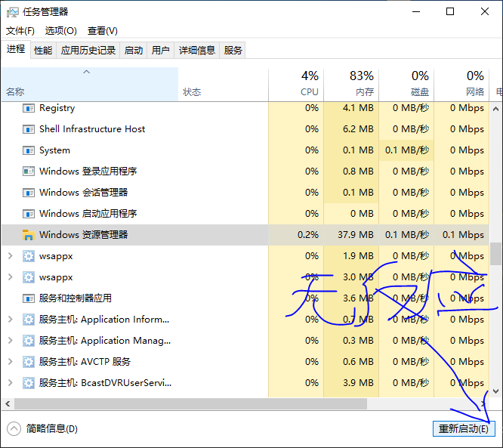The image size is (503, 448).
Task: Click the Windows 资源管理器 folder icon
Action: 29,235
